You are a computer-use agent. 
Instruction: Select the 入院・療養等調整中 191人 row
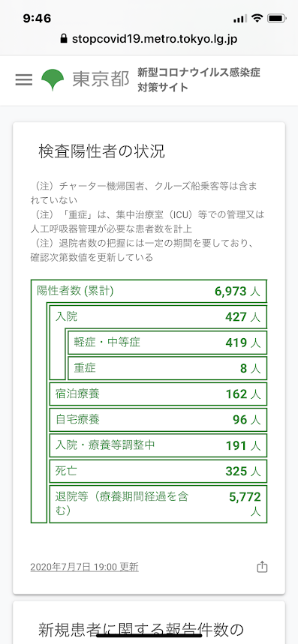(x=158, y=445)
